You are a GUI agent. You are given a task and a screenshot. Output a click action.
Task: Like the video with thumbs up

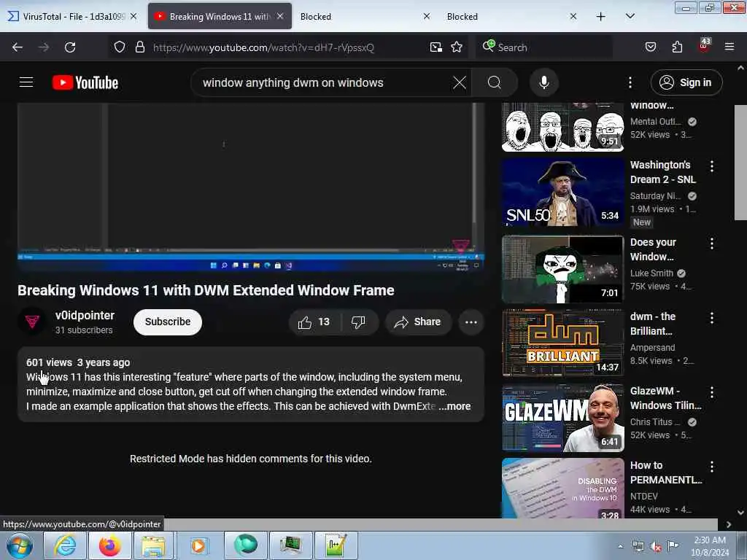(x=314, y=322)
